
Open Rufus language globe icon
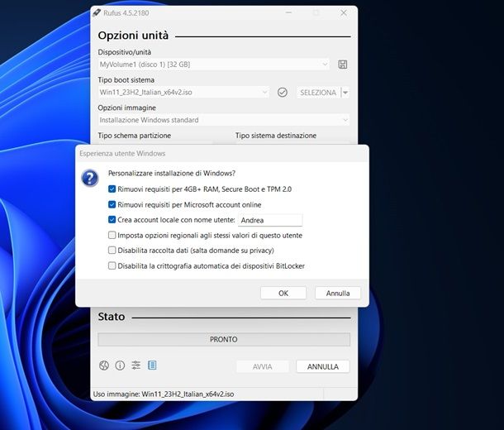(x=104, y=365)
